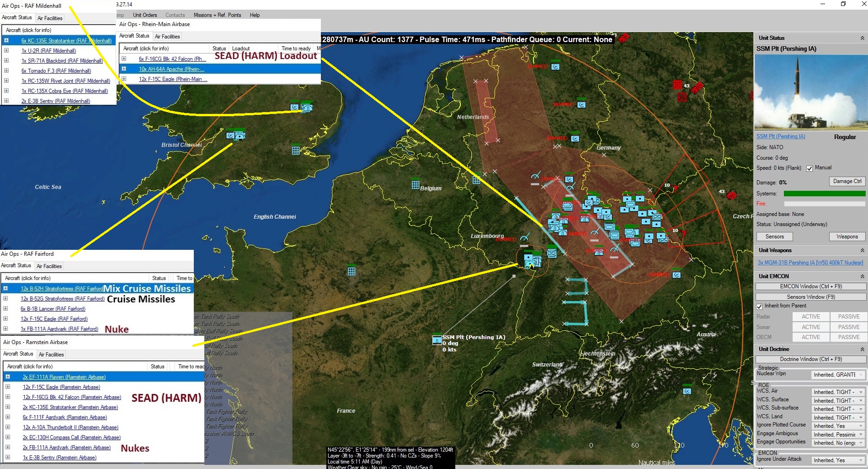This screenshot has height=469, width=868.
Task: Select hostile red unit 43 near Czech label
Action: tap(731, 195)
